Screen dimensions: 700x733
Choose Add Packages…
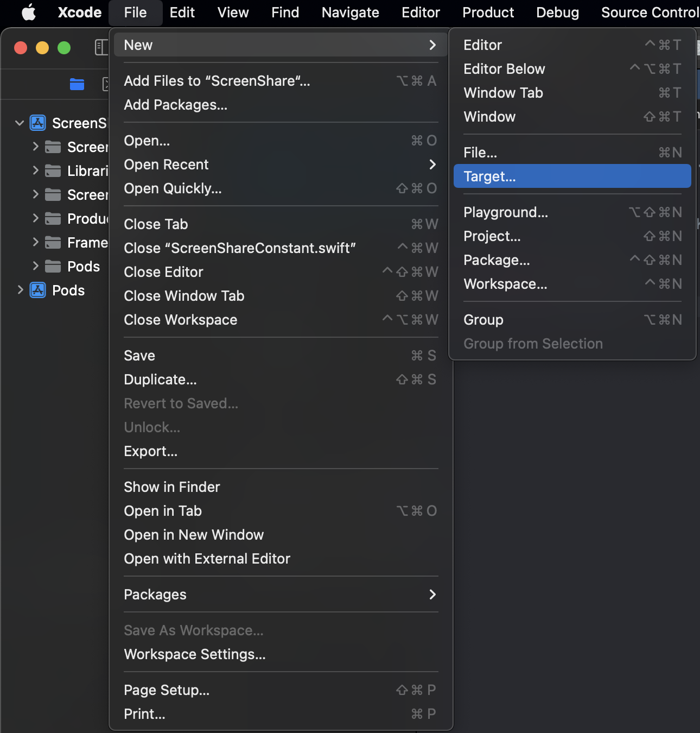281,105
